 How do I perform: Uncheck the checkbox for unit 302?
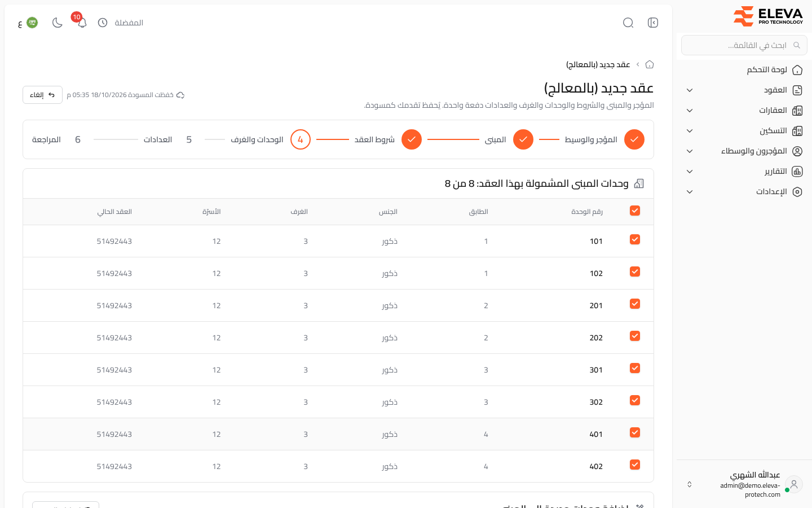point(635,400)
